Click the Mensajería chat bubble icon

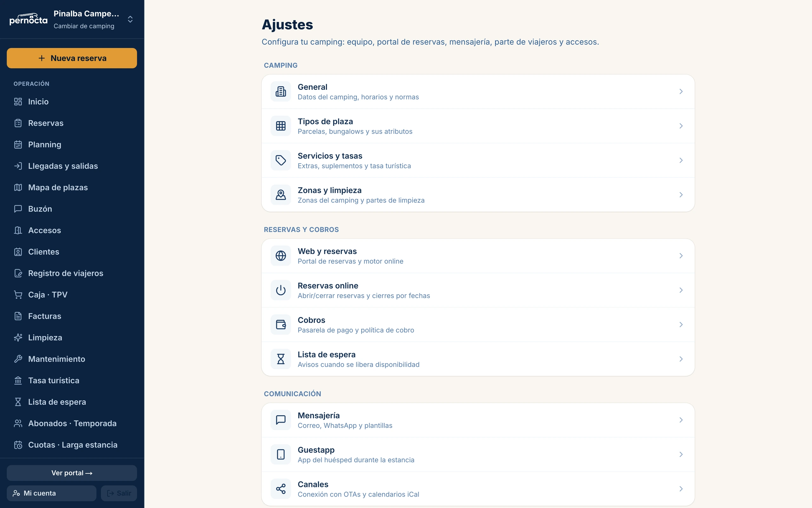click(x=280, y=420)
